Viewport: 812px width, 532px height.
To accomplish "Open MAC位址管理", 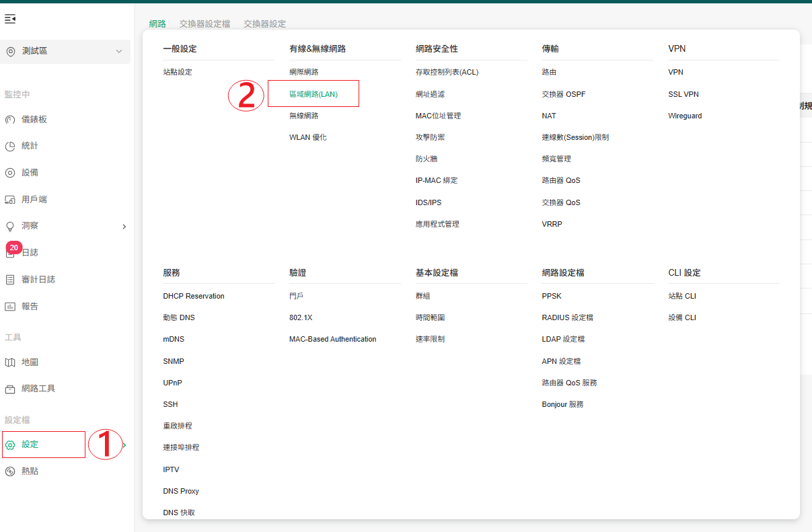I will click(x=439, y=116).
